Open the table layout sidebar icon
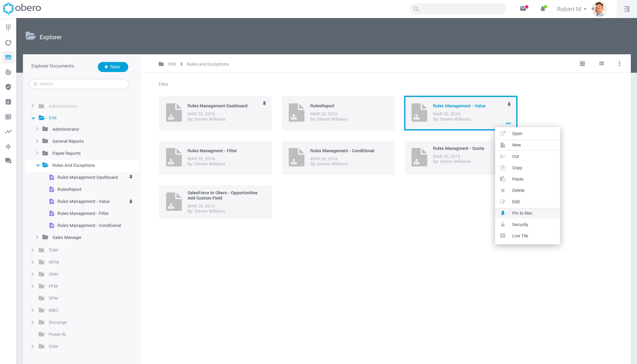The image size is (637, 364). [x=8, y=117]
